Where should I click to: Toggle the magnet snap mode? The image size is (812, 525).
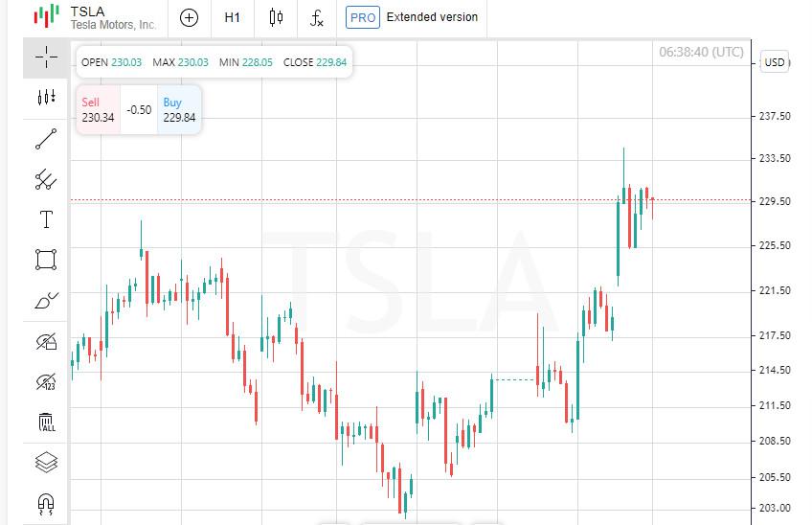pos(46,503)
